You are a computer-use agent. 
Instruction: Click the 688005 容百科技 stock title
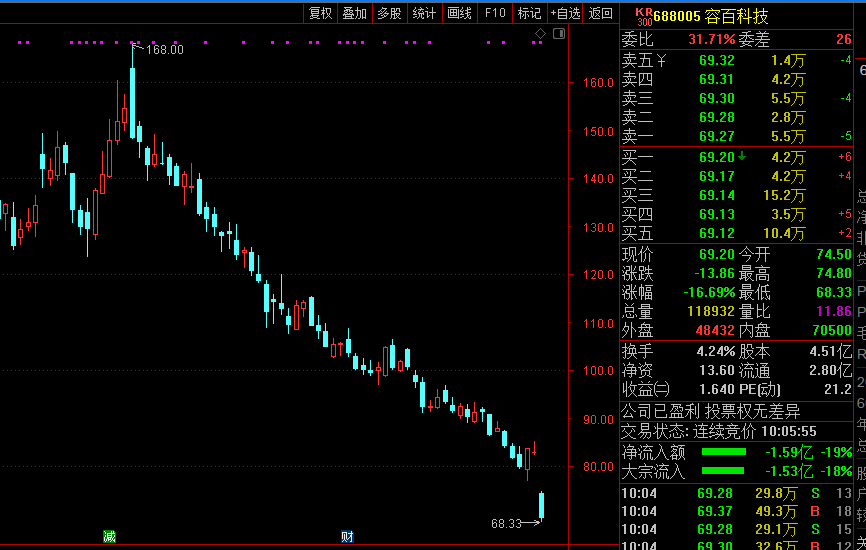coord(711,17)
